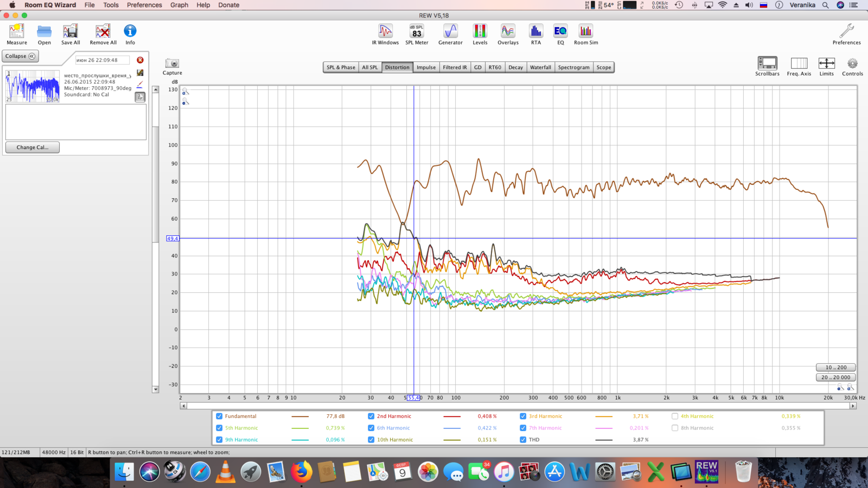
Task: Uncheck the 5th Harmonic checkbox
Action: click(x=219, y=428)
